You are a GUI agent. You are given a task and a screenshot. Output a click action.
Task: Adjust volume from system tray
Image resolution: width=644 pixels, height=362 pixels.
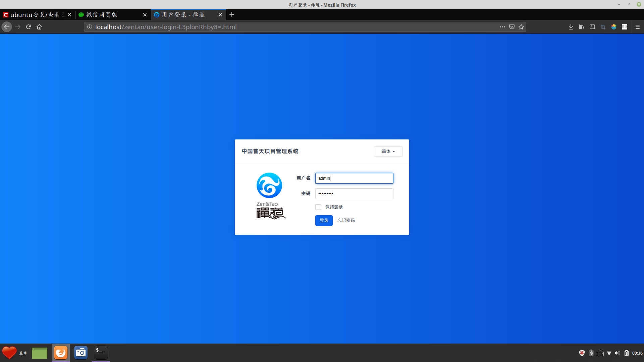point(618,353)
